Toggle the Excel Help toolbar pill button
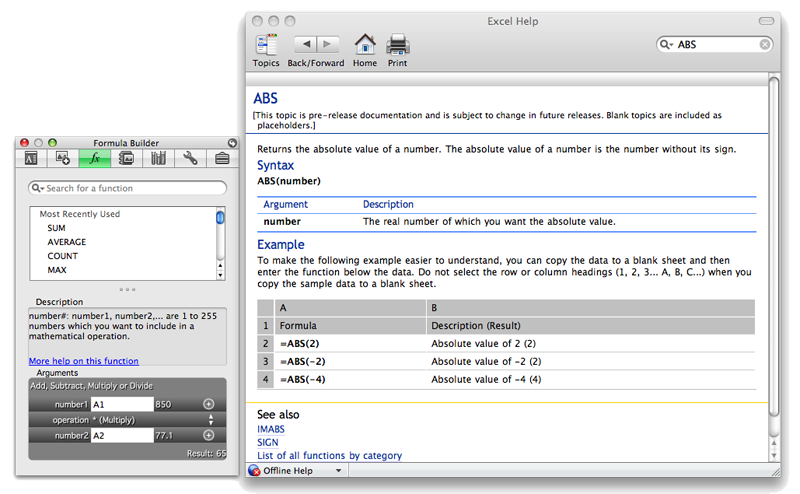This screenshot has height=494, width=800. pyautogui.click(x=766, y=21)
